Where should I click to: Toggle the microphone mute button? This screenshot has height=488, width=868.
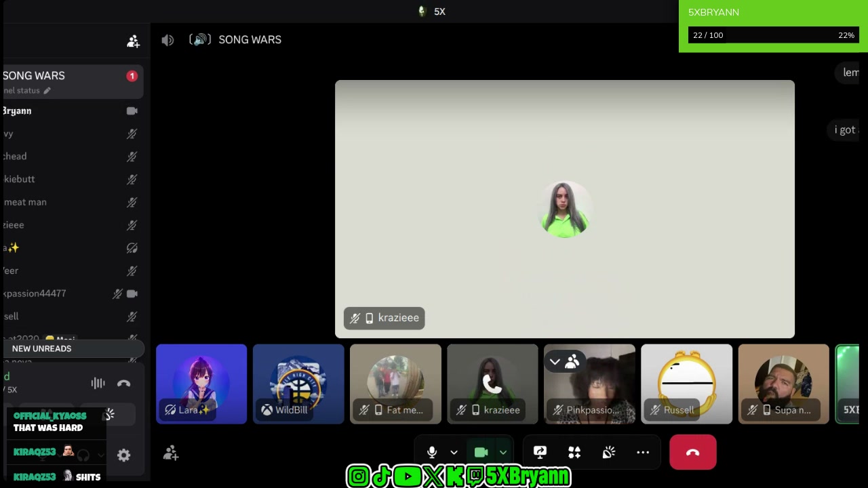431,452
